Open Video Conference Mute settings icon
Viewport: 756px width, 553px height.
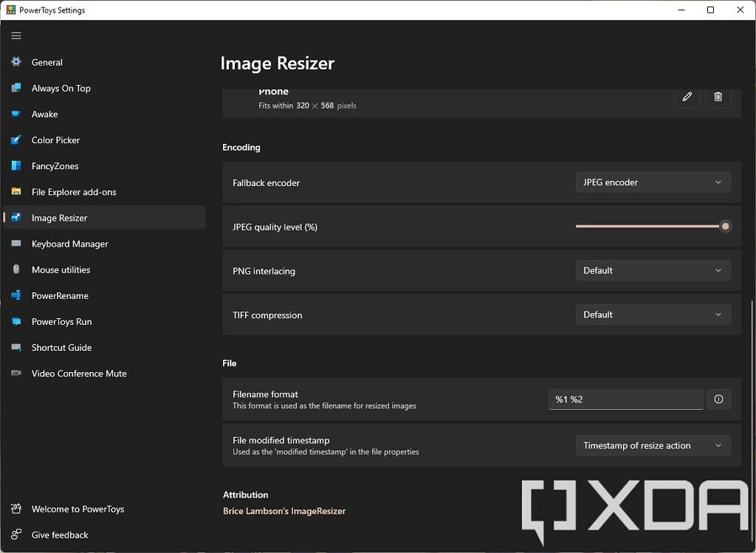(x=16, y=373)
